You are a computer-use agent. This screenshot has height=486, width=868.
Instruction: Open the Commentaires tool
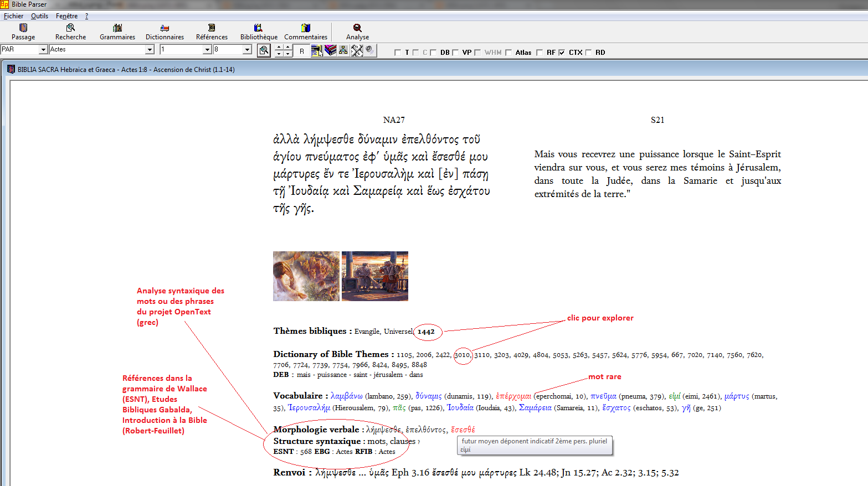pos(306,32)
